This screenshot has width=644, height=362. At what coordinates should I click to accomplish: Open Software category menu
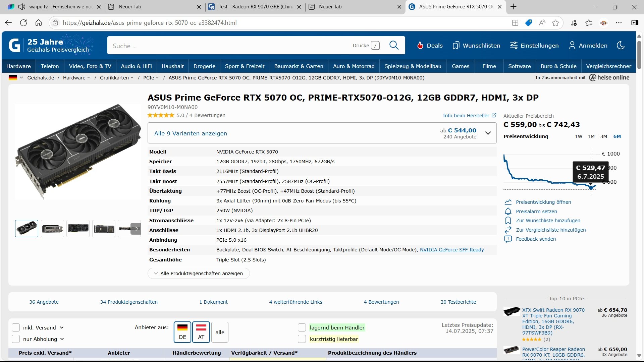(x=519, y=66)
